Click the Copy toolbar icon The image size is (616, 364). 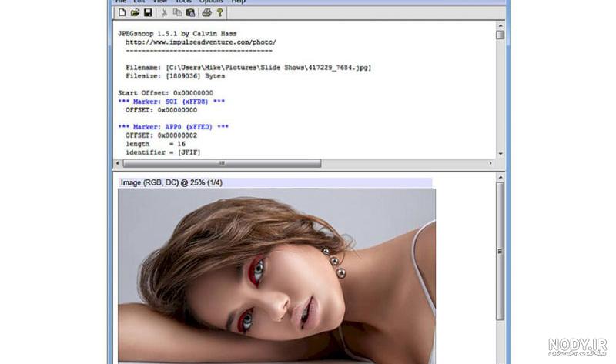click(x=177, y=12)
